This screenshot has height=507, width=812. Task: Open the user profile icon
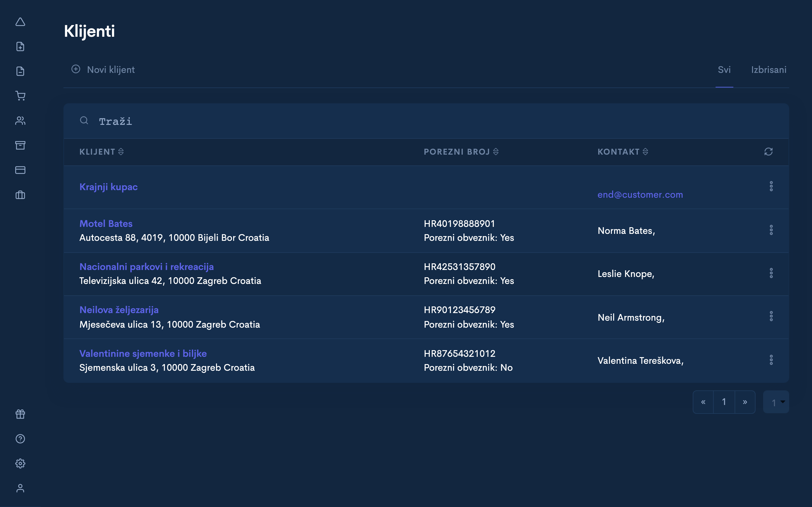[x=21, y=488]
